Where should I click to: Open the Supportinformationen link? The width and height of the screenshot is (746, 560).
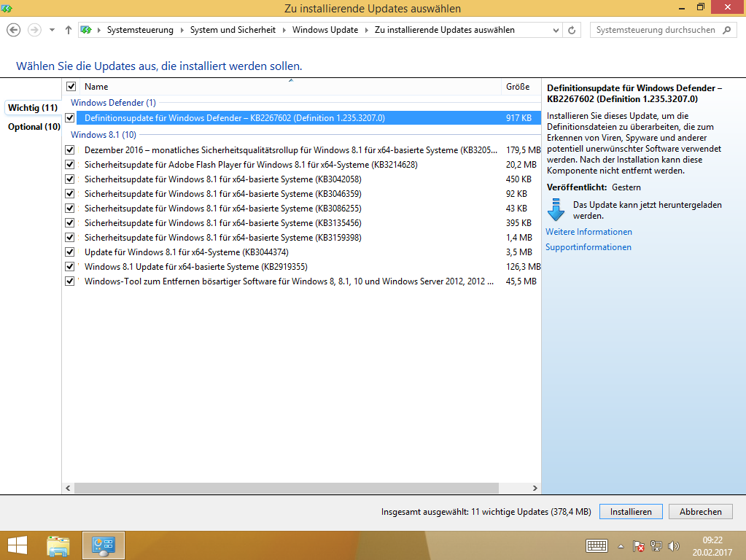tap(588, 247)
